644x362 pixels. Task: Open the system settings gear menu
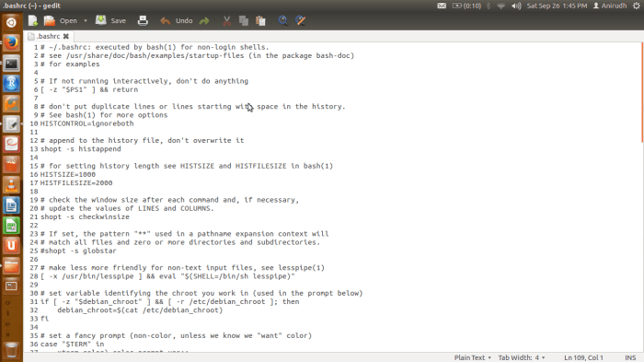(637, 6)
